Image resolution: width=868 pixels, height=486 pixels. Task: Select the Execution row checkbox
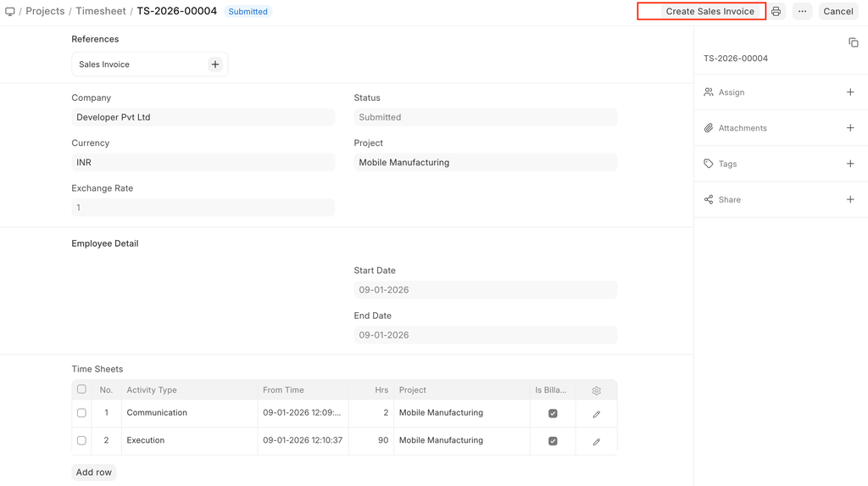click(x=81, y=441)
